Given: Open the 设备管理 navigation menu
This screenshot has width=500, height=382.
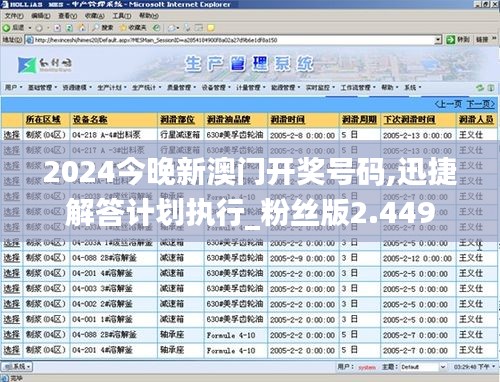Looking at the screenshot, I should (x=216, y=88).
